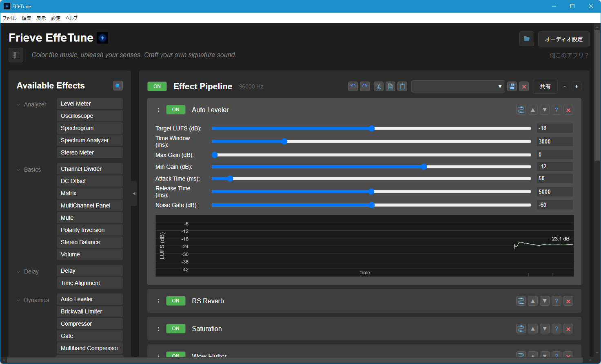Move Auto Leveler down in the pipeline

[x=545, y=110]
